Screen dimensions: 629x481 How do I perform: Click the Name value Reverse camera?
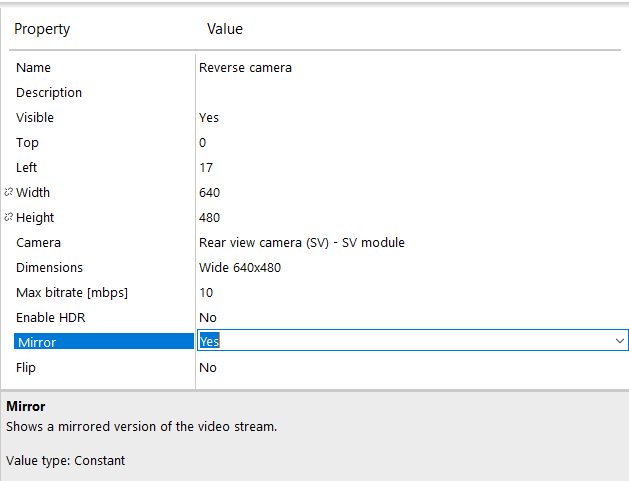245,67
